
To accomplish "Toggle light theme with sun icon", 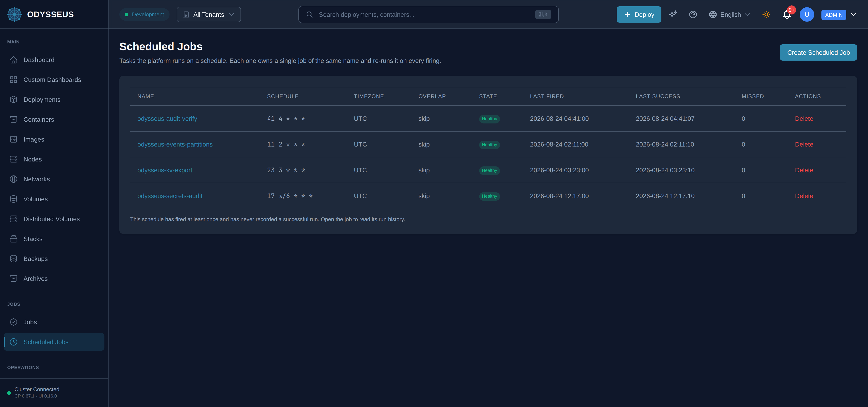I will (766, 14).
